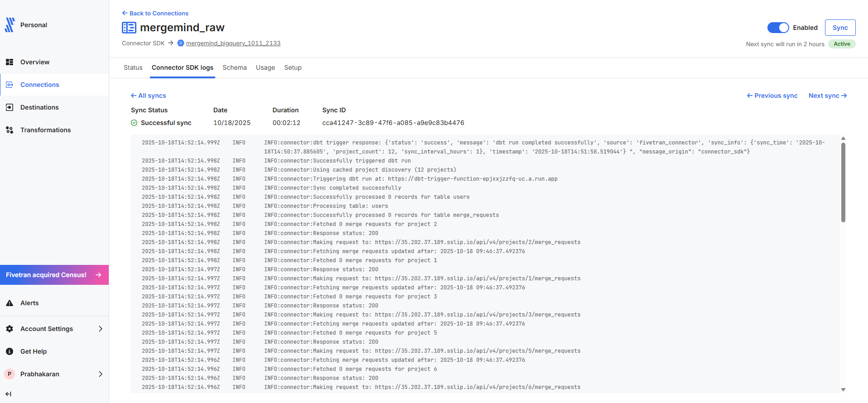
Task: Collapse the sidebar with arrow icon
Action: [x=8, y=394]
